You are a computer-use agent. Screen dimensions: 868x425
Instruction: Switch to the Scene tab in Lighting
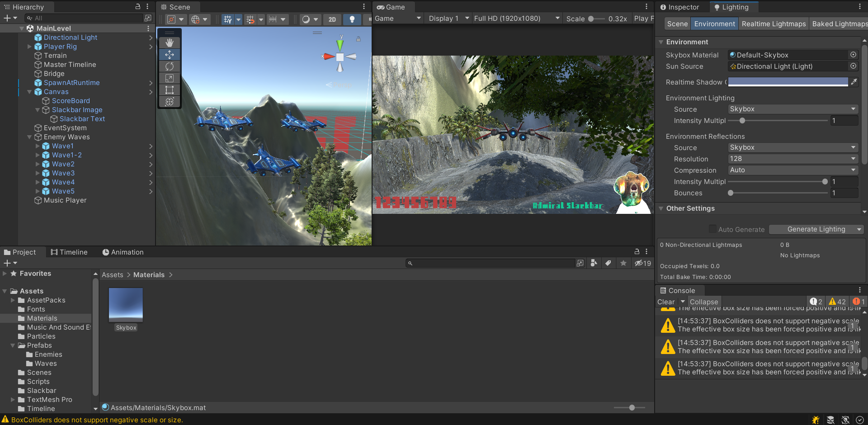[x=677, y=24]
